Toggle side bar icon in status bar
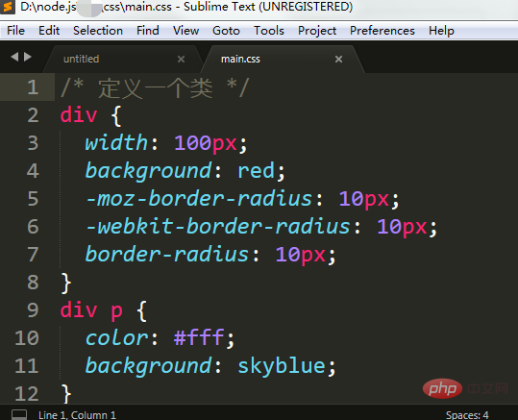The height and width of the screenshot is (420, 518). (x=19, y=414)
